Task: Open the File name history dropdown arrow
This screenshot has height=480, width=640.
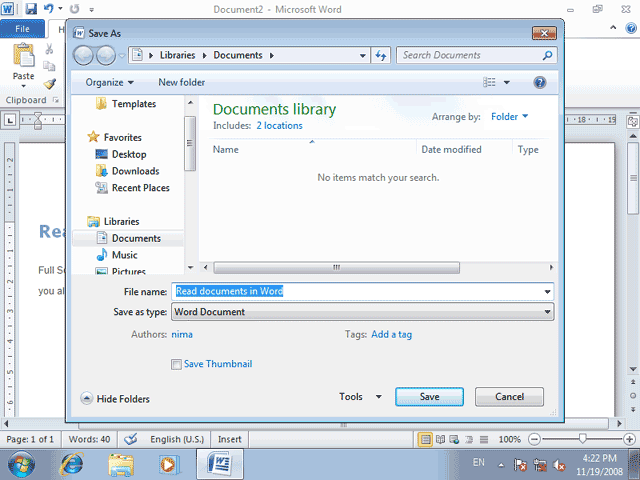Action: point(547,291)
